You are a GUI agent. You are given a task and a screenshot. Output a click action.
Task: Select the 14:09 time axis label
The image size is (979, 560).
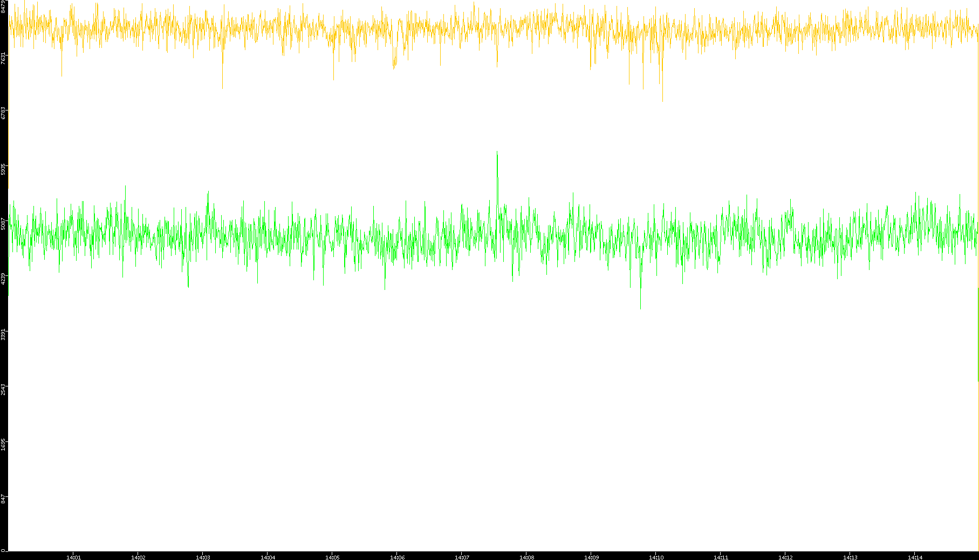coord(591,557)
